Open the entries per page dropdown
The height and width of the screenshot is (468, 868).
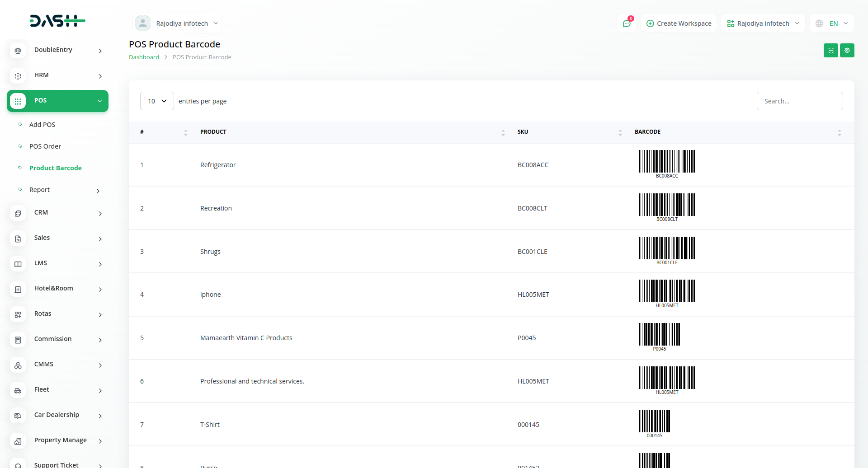click(x=157, y=101)
